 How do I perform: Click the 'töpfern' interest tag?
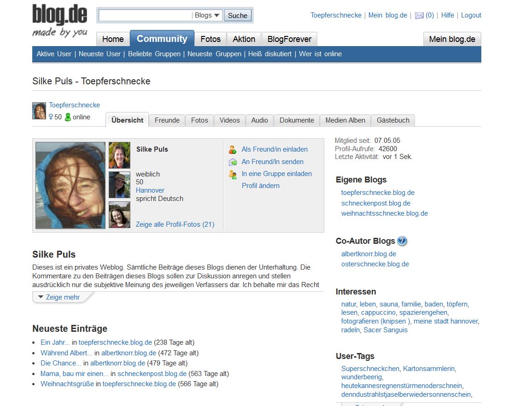point(457,304)
